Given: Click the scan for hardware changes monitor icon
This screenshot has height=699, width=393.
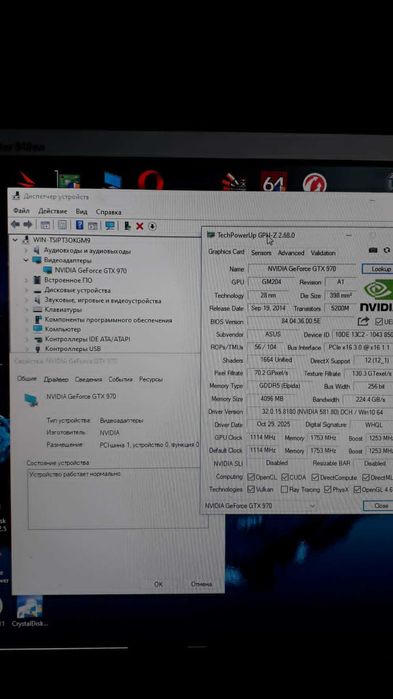Looking at the screenshot, I should click(110, 226).
